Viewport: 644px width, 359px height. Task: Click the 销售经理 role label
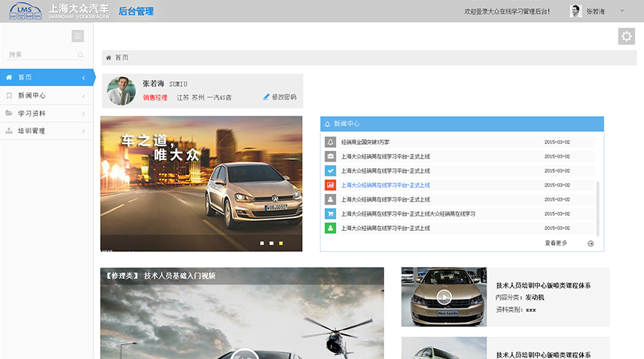pos(155,97)
